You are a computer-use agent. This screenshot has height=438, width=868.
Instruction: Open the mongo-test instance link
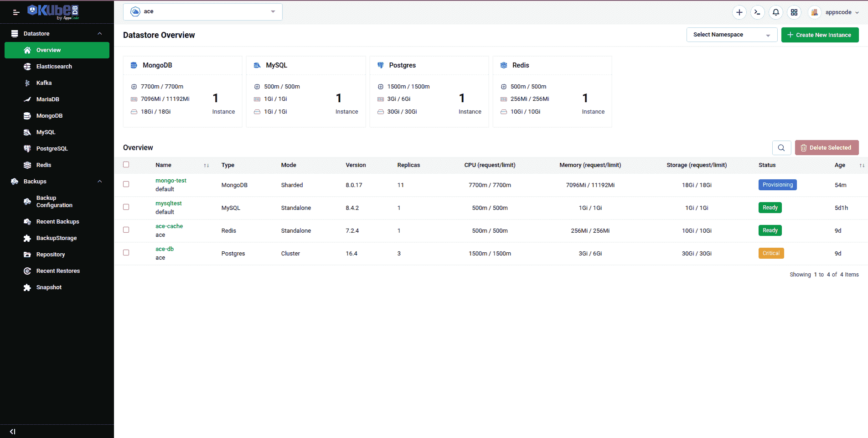[x=171, y=181]
